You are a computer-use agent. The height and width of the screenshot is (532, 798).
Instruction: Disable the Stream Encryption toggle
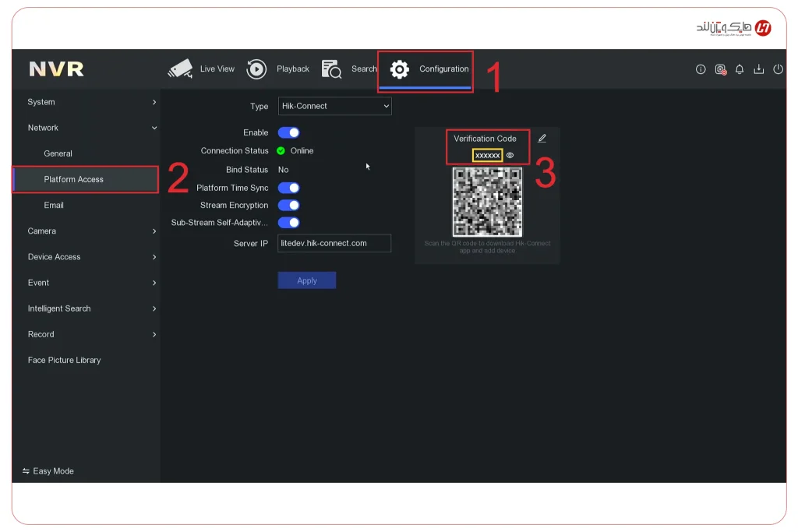point(288,205)
